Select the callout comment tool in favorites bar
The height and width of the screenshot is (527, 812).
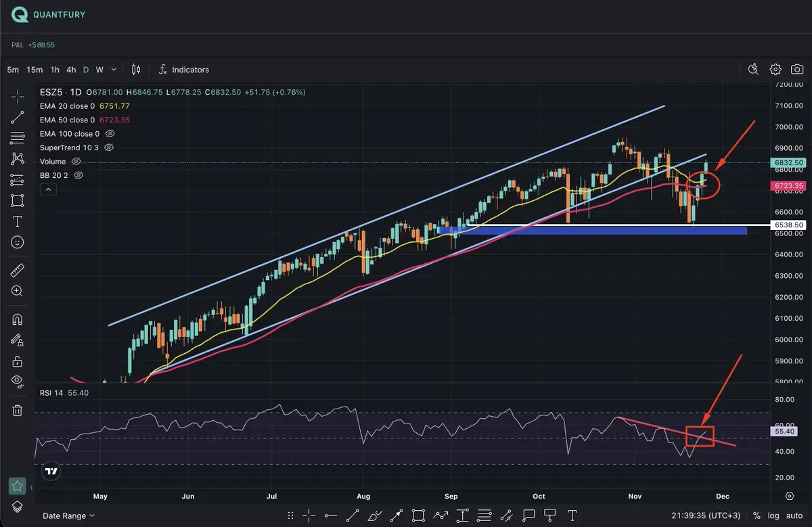pos(528,515)
